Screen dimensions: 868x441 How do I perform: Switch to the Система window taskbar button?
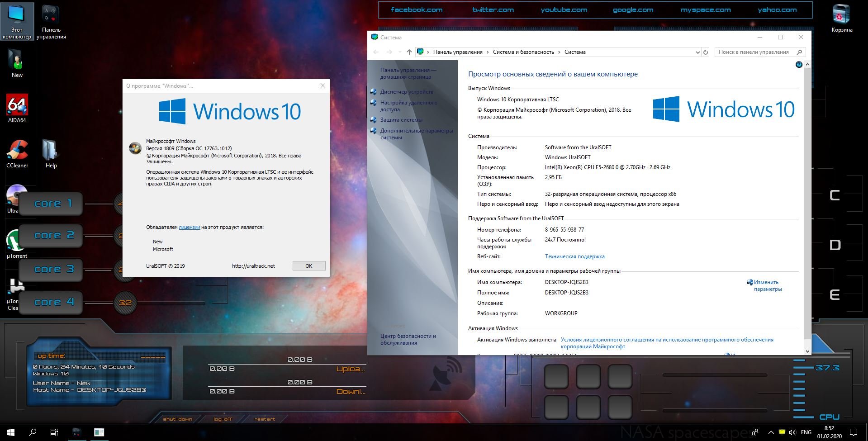(x=99, y=432)
